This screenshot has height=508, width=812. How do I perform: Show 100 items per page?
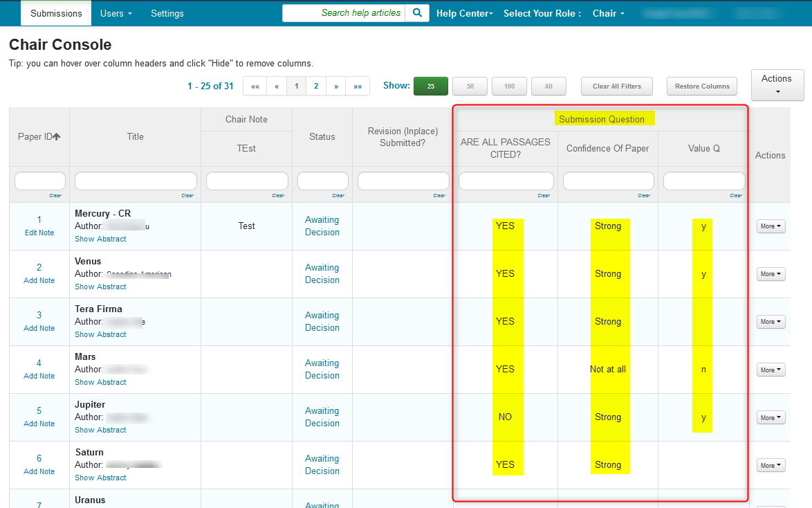[x=510, y=86]
